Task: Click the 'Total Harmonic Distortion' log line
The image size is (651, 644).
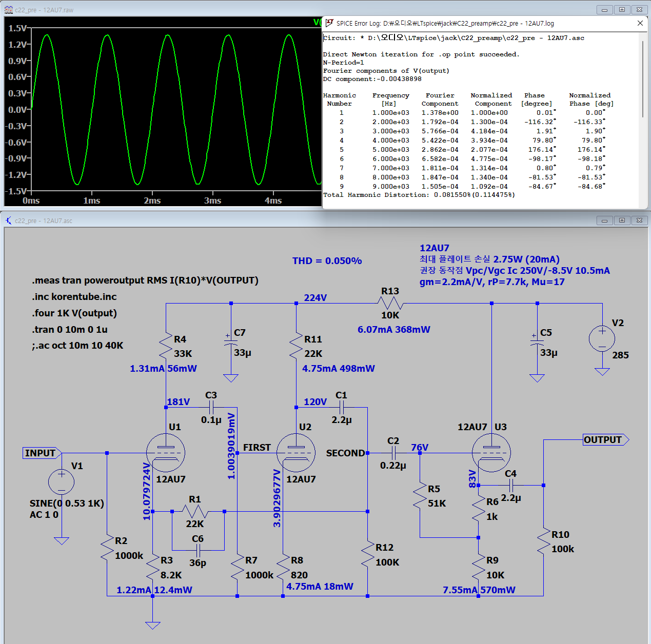Action: click(x=419, y=195)
